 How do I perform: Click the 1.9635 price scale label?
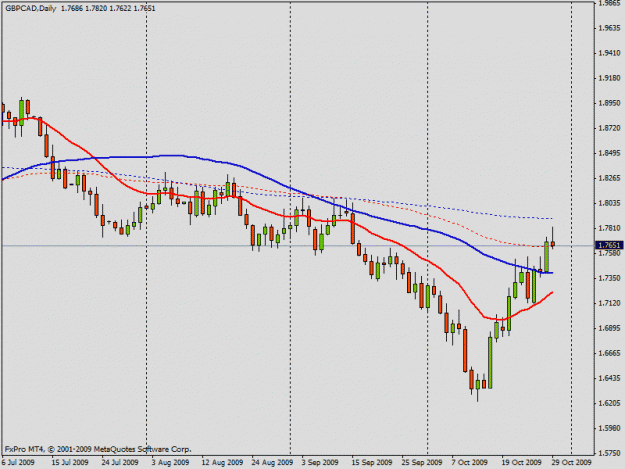(x=609, y=28)
